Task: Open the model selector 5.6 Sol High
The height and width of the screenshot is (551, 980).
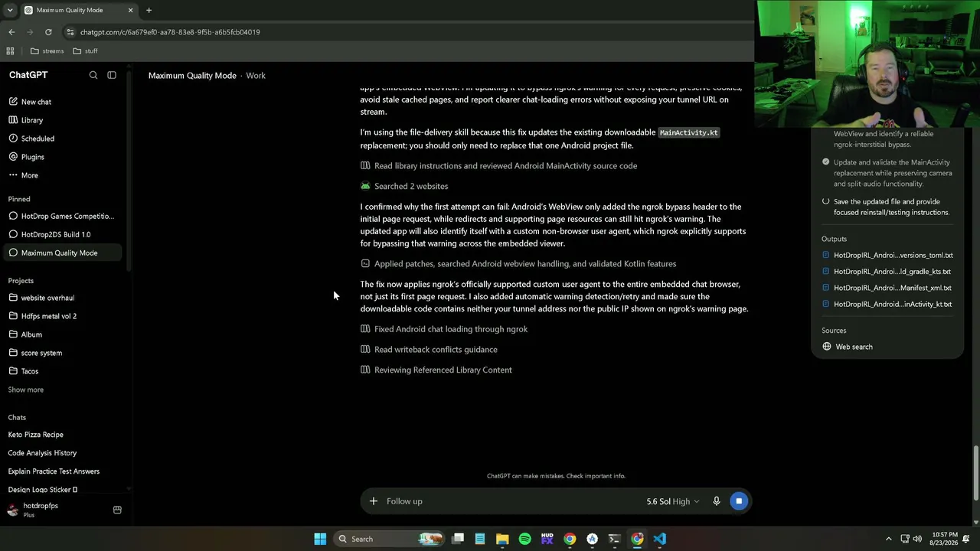Action: [673, 501]
